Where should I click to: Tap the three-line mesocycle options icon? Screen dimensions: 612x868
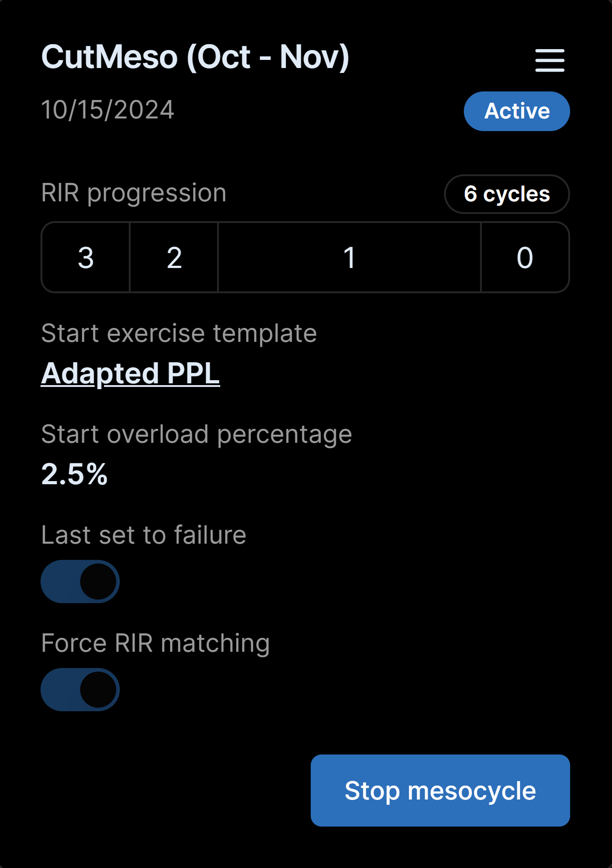[549, 60]
